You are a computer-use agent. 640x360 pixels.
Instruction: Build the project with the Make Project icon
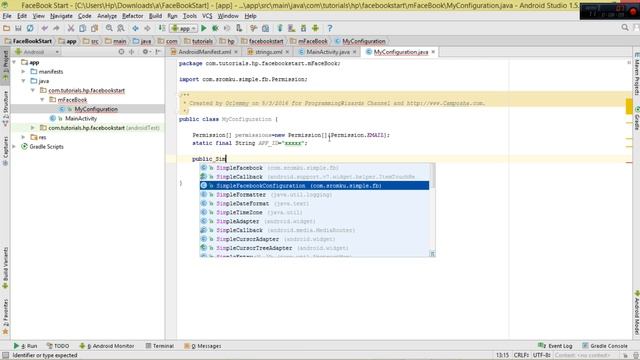(162, 28)
